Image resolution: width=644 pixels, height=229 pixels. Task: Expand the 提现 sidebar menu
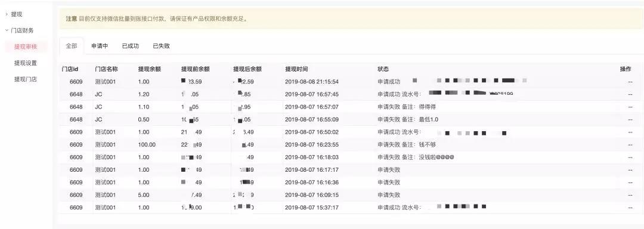17,14
